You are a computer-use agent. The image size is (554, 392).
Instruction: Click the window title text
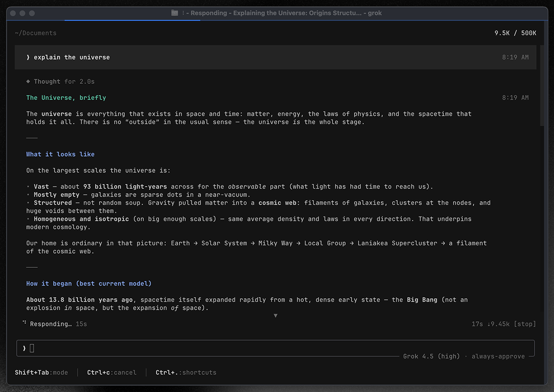[284, 13]
